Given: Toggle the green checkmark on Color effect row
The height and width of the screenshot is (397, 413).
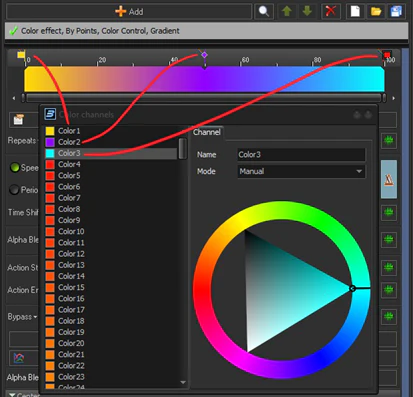Looking at the screenshot, I should (13, 31).
